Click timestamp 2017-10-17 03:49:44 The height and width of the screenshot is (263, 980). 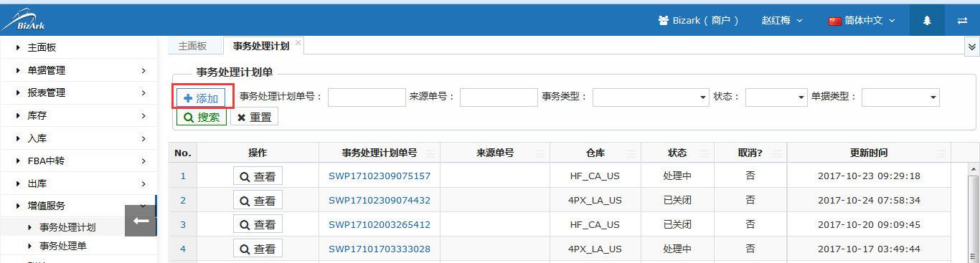pos(869,249)
